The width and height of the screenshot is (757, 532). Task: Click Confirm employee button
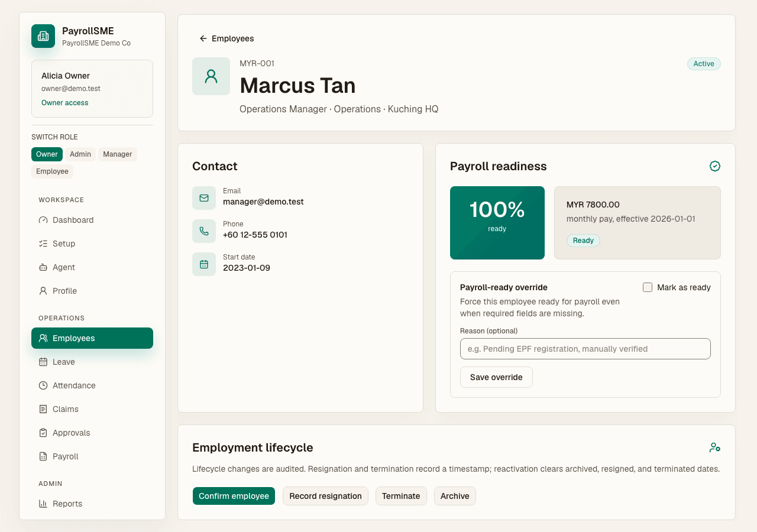[234, 496]
